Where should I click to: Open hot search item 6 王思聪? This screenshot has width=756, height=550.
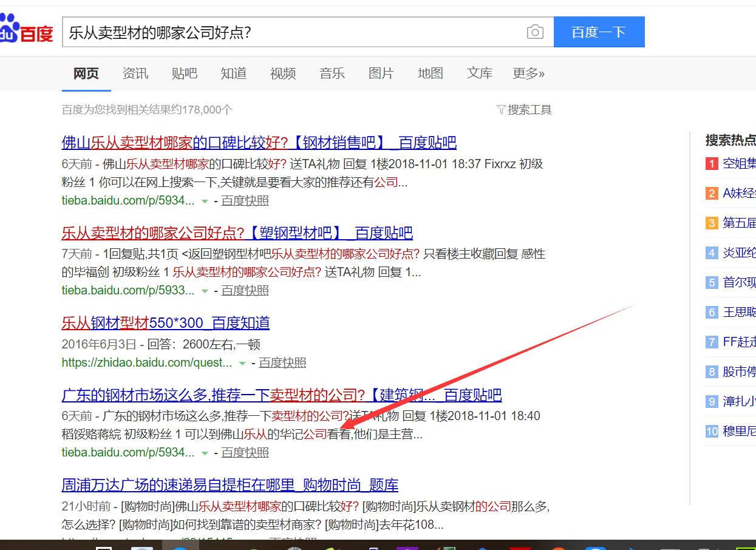tap(739, 312)
